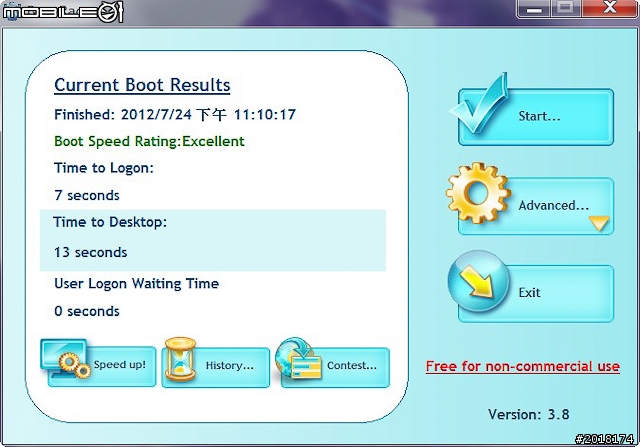Minimize the window from the title bar

(x=533, y=8)
